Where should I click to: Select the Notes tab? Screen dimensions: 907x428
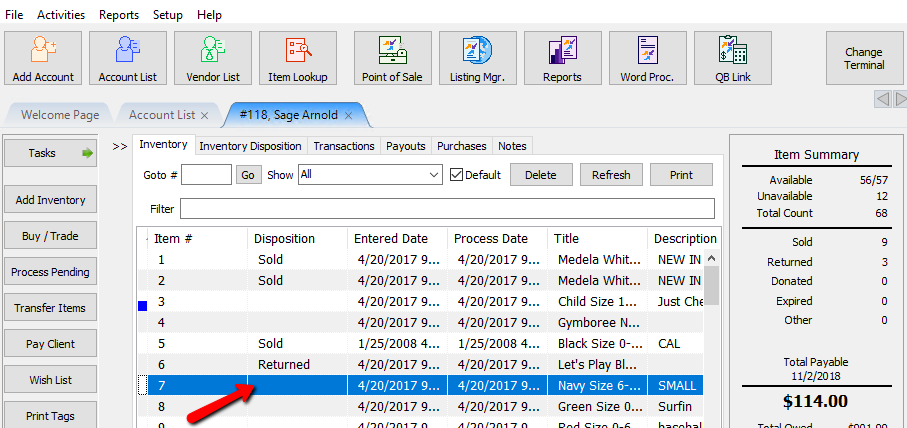512,146
